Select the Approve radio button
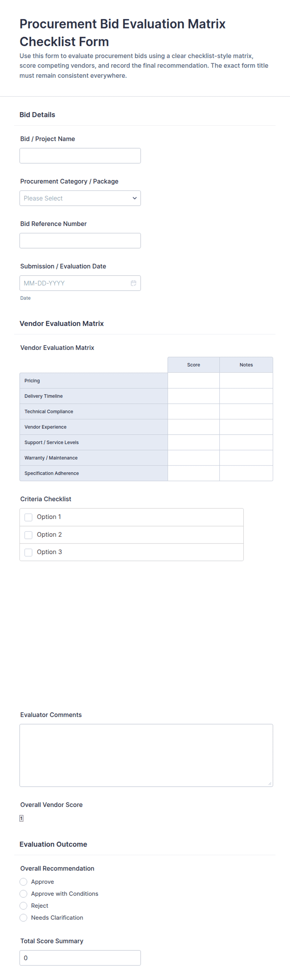 coord(23,882)
